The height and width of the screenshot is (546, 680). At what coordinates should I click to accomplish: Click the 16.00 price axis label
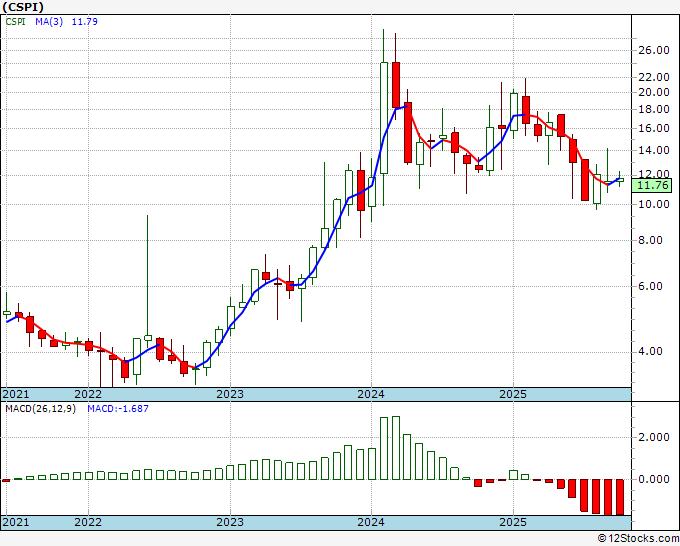point(654,128)
